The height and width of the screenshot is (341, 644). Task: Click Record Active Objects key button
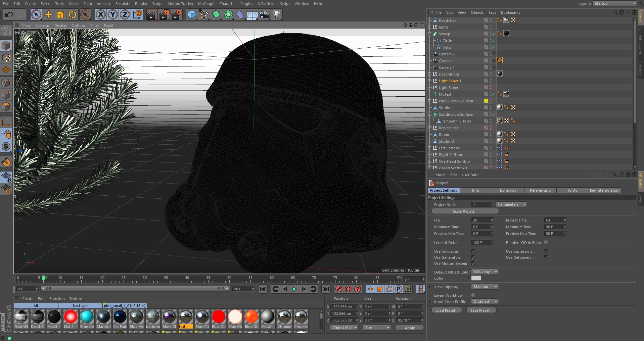(x=339, y=289)
